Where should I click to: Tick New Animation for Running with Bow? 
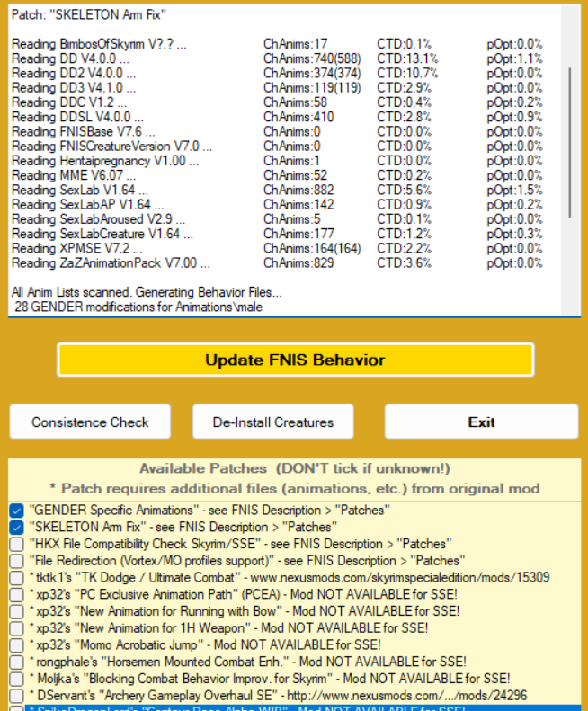pos(17,611)
